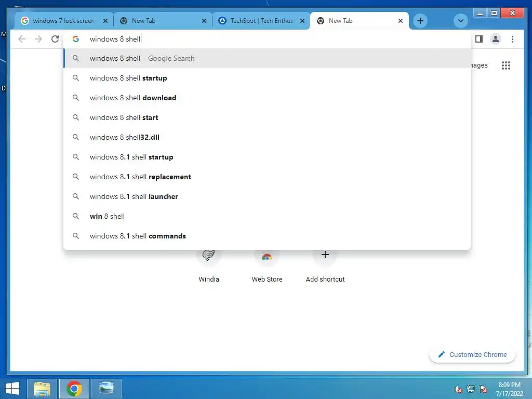Pick 'windows 8.1 shell commands' suggestion
This screenshot has width=532, height=399.
click(x=267, y=236)
